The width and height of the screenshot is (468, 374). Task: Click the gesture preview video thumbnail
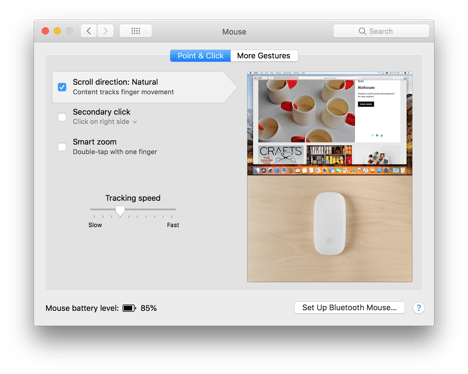coord(330,177)
